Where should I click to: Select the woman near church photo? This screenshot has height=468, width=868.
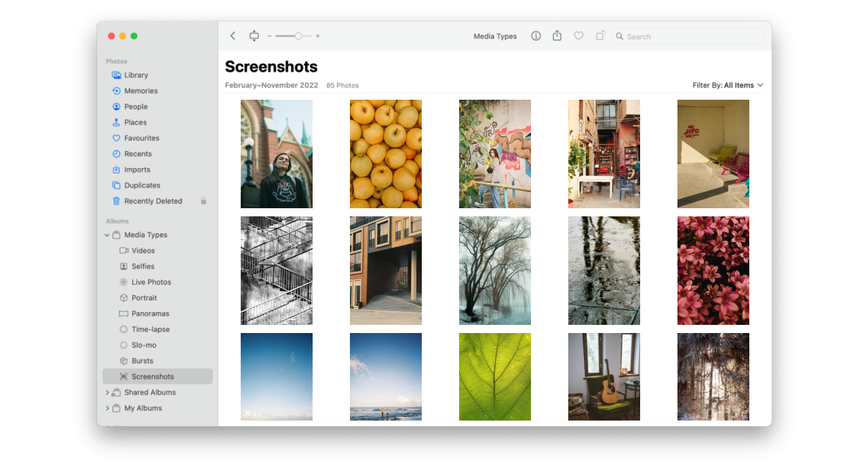pyautogui.click(x=277, y=154)
